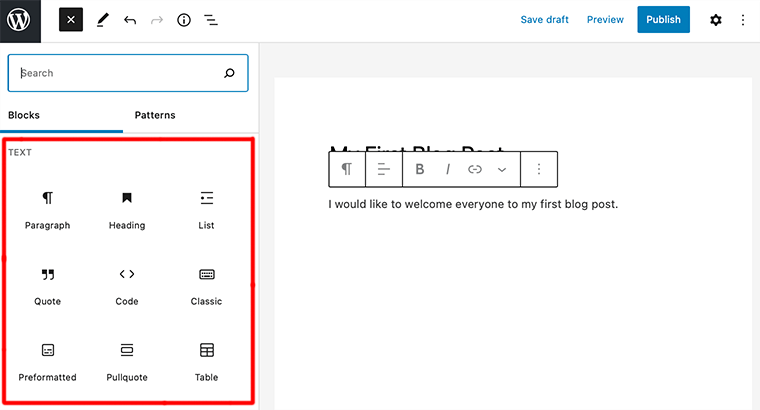Add a Quote block
Image resolution: width=760 pixels, height=410 pixels.
pos(47,285)
